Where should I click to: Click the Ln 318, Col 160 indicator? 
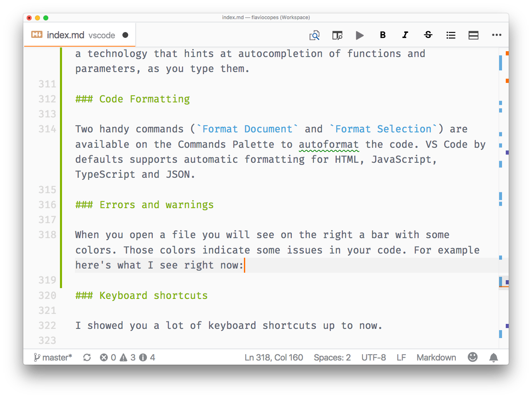pyautogui.click(x=273, y=357)
